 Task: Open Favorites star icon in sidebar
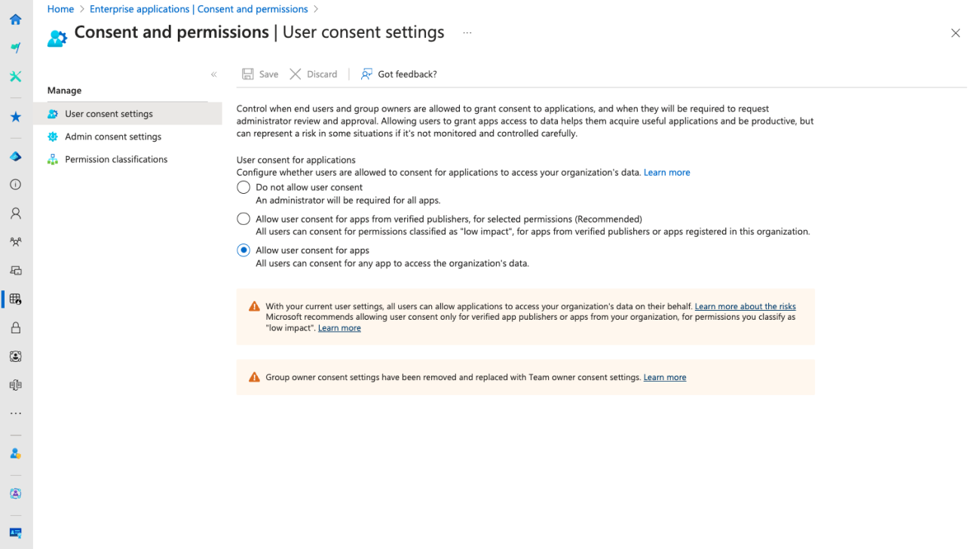15,117
